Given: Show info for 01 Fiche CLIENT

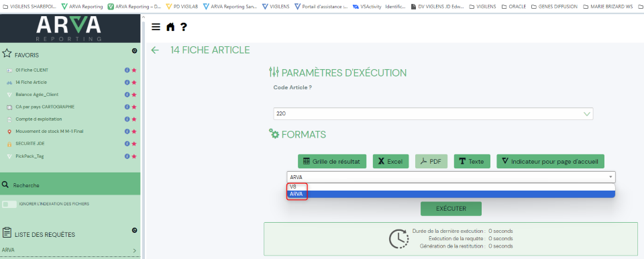Looking at the screenshot, I should point(127,70).
